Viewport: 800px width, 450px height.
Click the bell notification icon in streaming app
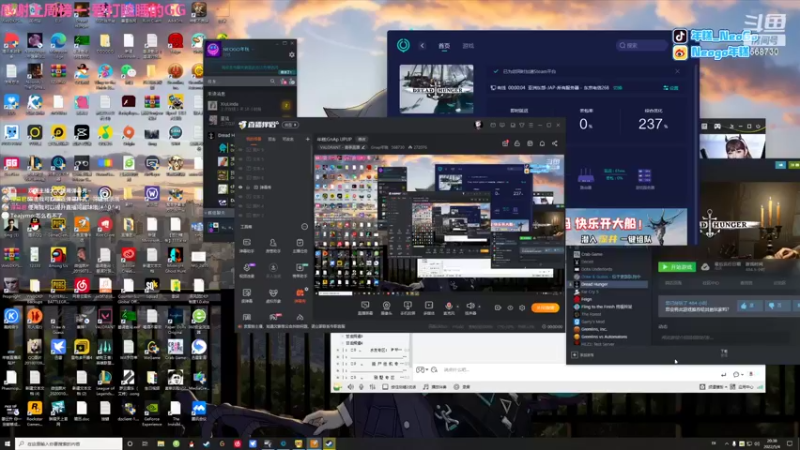tap(542, 143)
